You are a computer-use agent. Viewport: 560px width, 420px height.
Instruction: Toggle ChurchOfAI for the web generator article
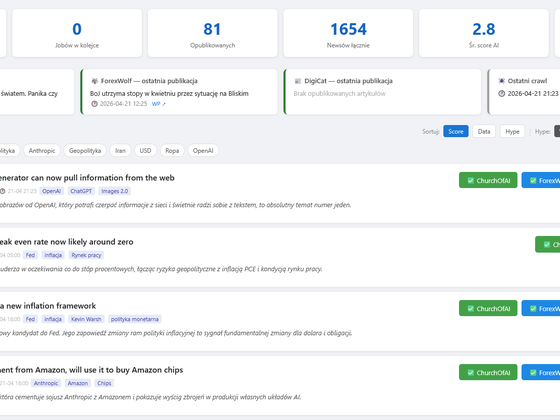click(x=488, y=180)
